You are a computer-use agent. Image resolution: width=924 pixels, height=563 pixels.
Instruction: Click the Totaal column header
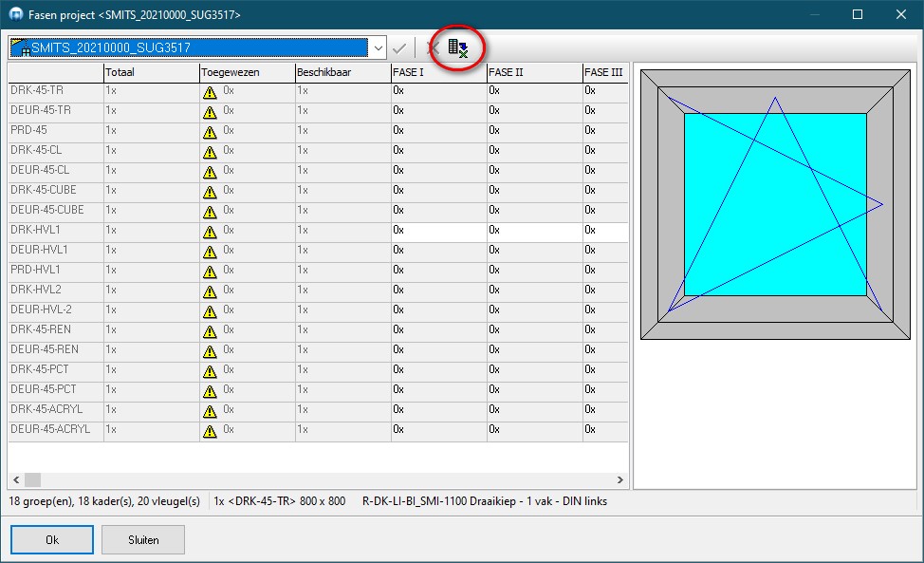[152, 72]
